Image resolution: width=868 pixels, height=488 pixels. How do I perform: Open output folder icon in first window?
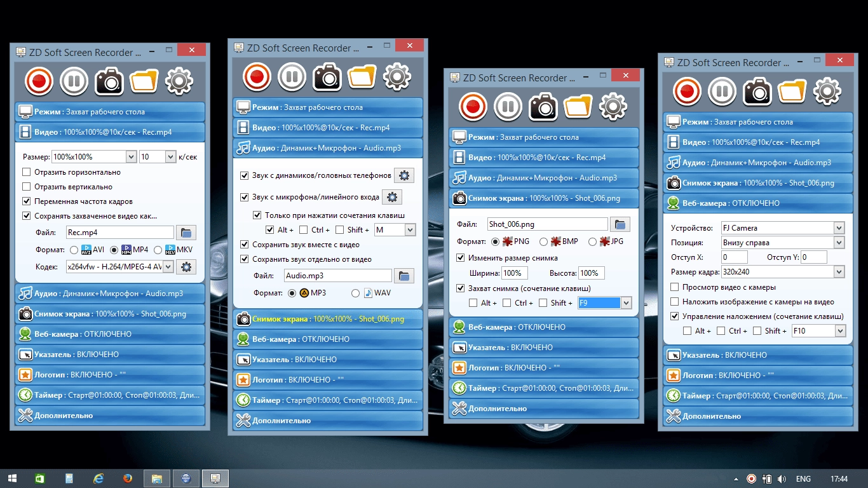click(x=144, y=81)
